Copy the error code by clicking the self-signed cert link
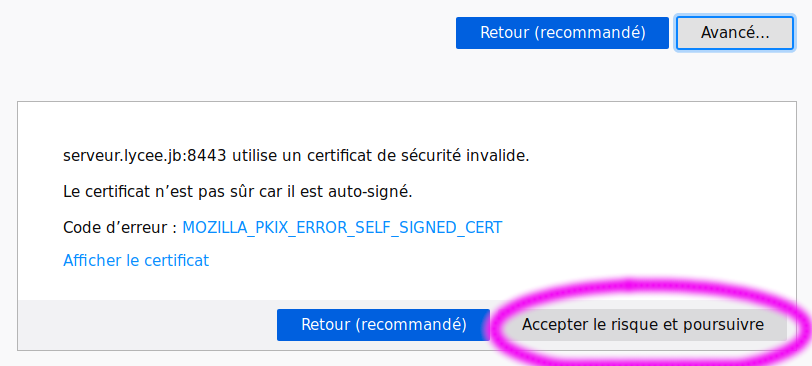The height and width of the screenshot is (366, 812). pos(342,228)
